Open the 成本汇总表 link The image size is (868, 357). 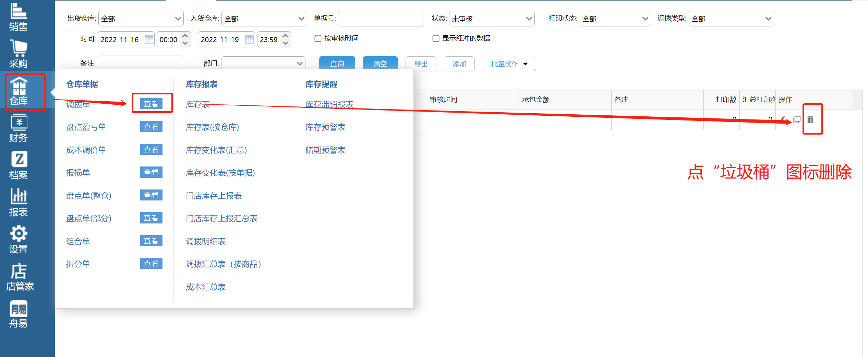[x=206, y=287]
